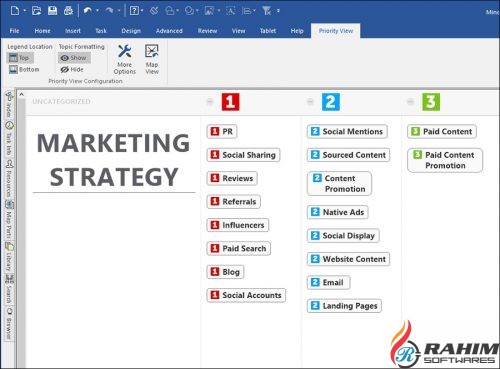This screenshot has height=369, width=500.
Task: Click the big blue priority 2 header icon
Action: pyautogui.click(x=331, y=102)
